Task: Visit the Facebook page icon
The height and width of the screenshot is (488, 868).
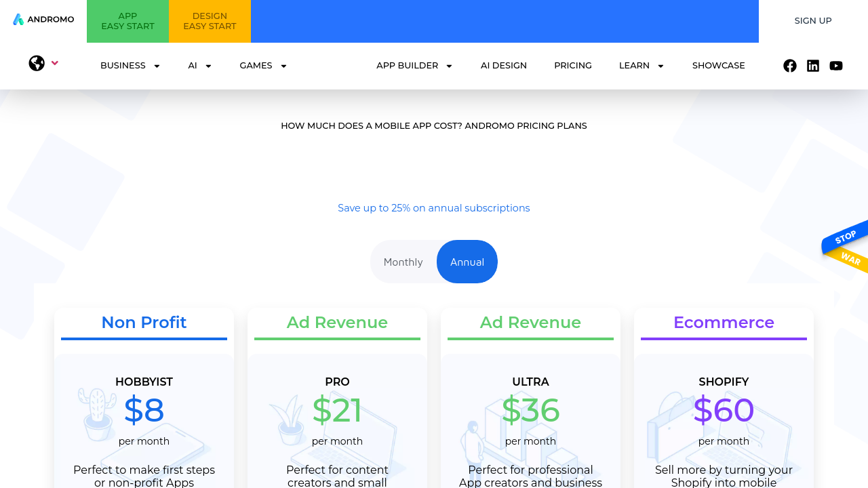Action: [x=790, y=66]
